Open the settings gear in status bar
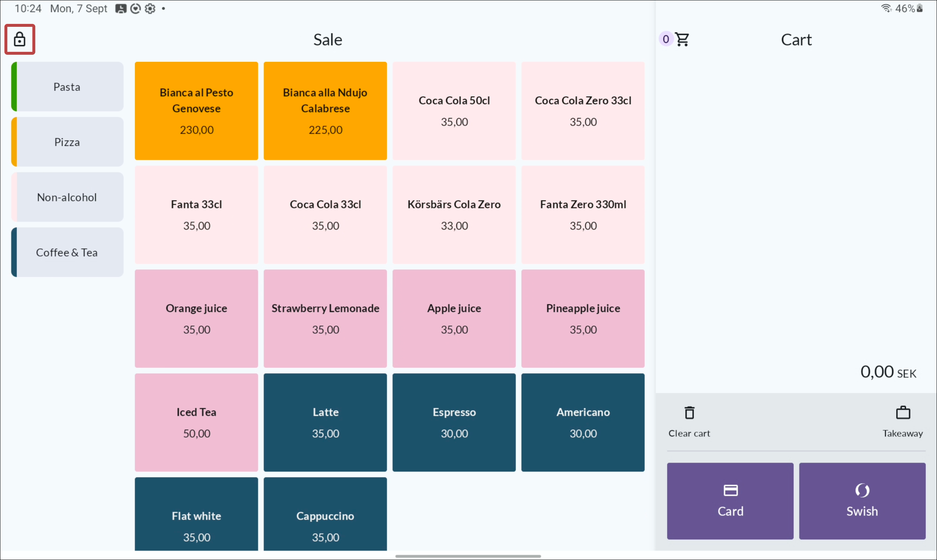 150,8
